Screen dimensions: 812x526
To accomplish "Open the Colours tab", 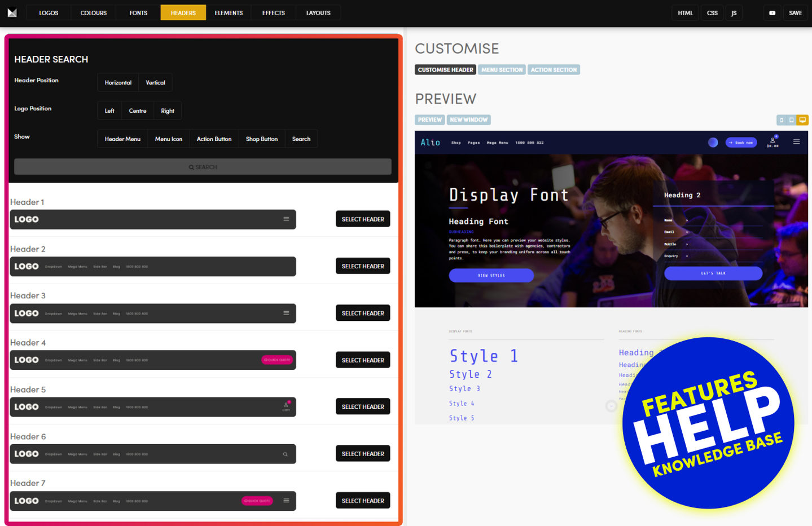I will click(94, 13).
